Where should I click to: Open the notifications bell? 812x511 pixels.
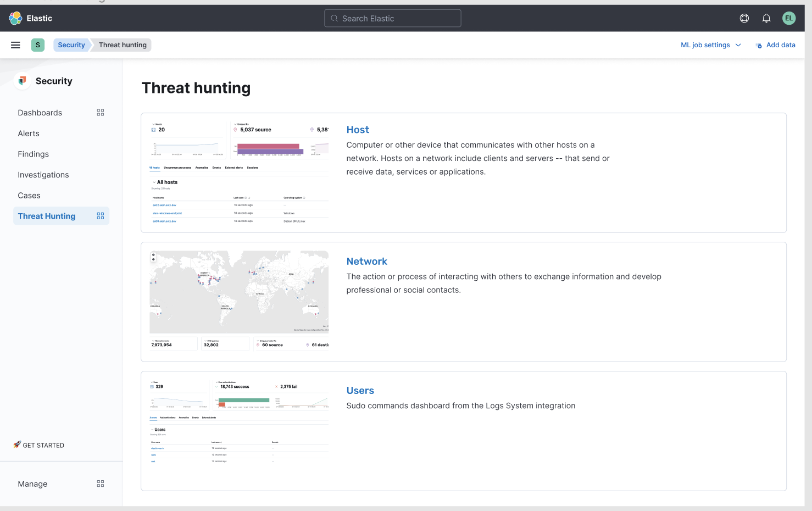[x=766, y=18]
